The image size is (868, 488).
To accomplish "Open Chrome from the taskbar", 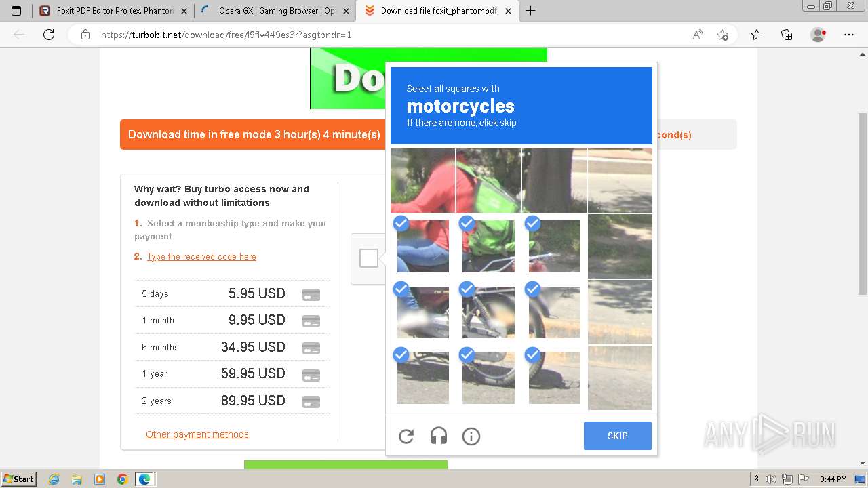I will pyautogui.click(x=122, y=479).
